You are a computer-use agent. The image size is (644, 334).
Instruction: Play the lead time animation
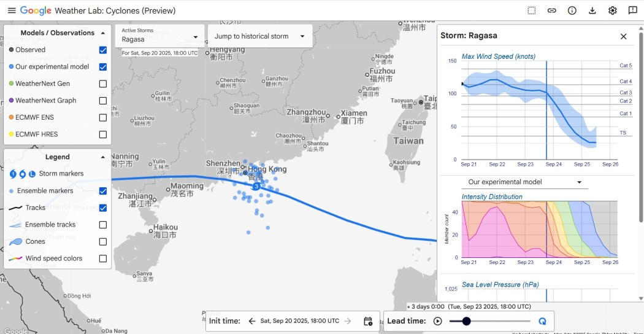click(438, 321)
